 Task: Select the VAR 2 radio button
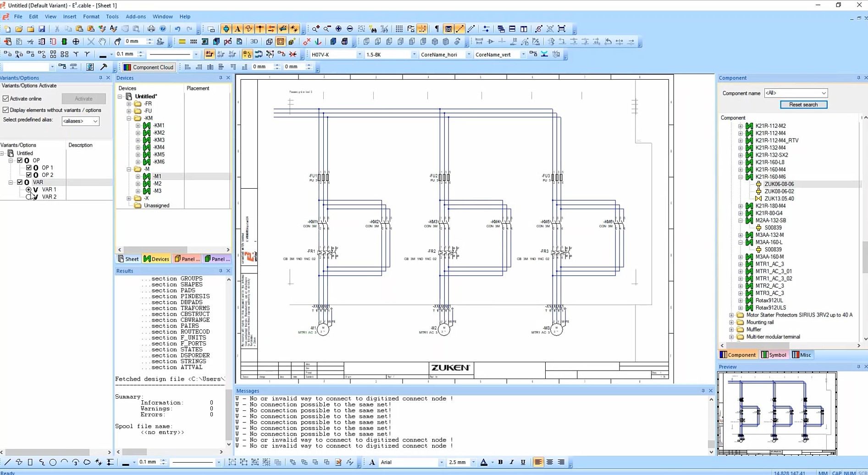tap(29, 197)
